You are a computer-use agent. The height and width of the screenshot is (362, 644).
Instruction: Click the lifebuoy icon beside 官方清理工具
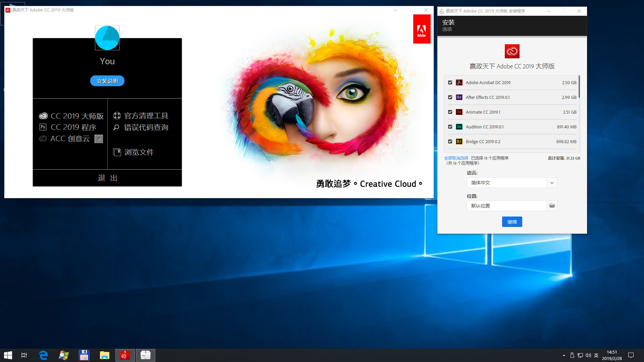(117, 116)
